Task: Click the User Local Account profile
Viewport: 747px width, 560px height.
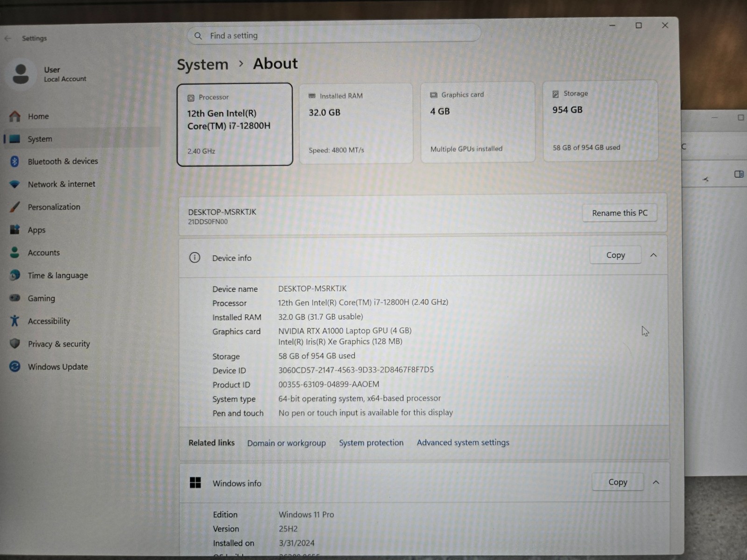Action: 47,74
